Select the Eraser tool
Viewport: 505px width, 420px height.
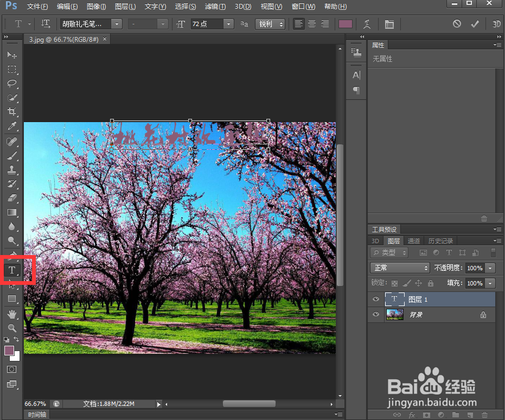pos(12,198)
